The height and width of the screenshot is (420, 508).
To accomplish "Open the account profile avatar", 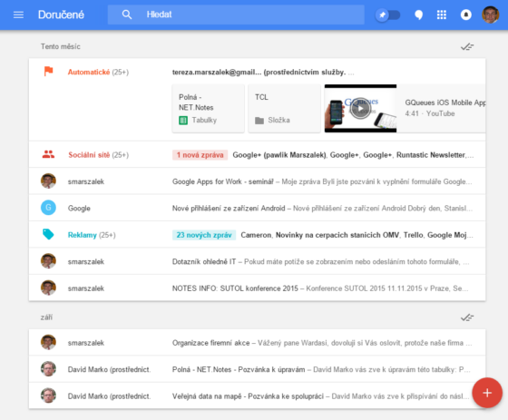I will point(490,15).
